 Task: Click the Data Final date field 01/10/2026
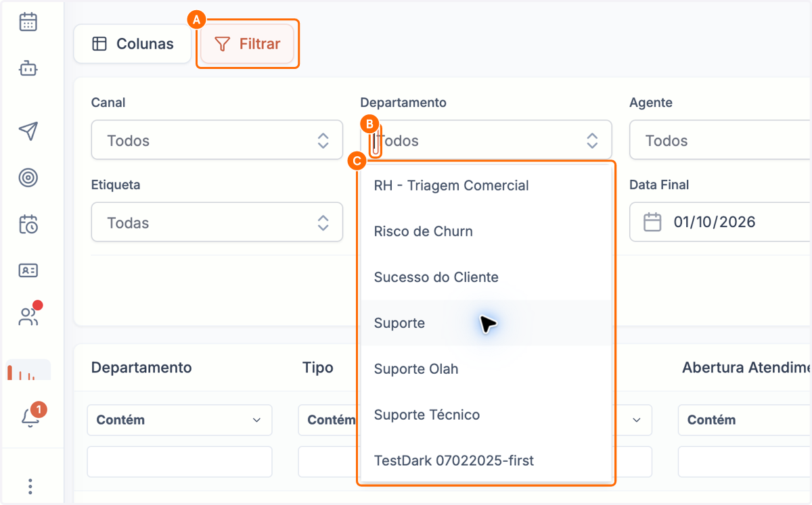(x=721, y=222)
